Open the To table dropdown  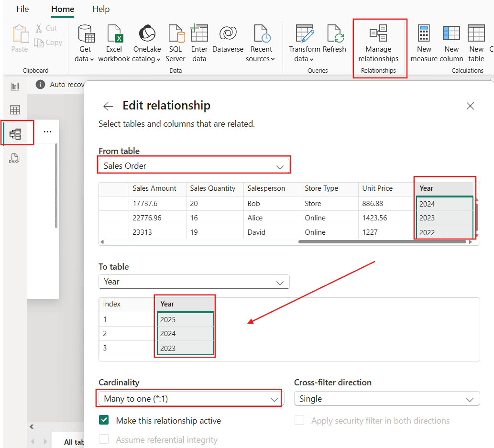click(194, 282)
